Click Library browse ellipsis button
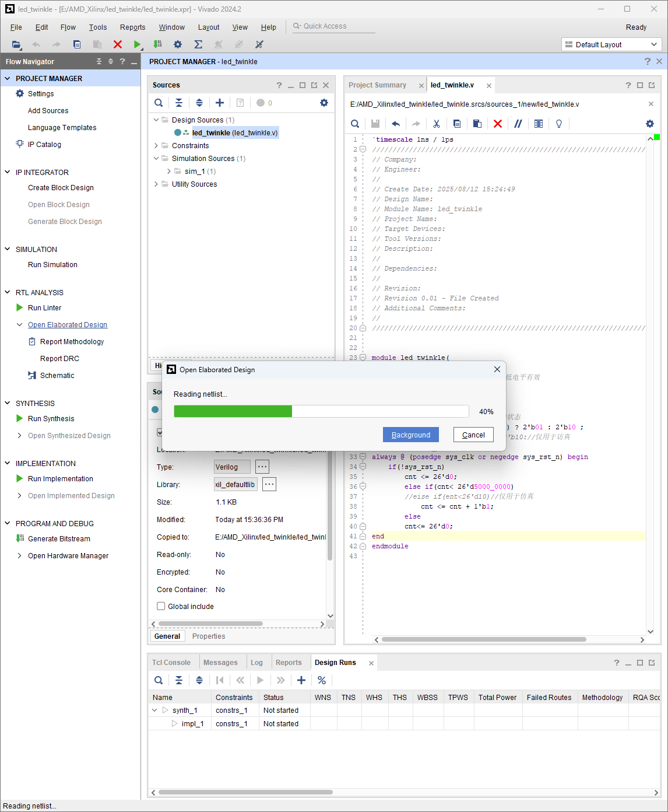The width and height of the screenshot is (668, 812). (x=269, y=484)
